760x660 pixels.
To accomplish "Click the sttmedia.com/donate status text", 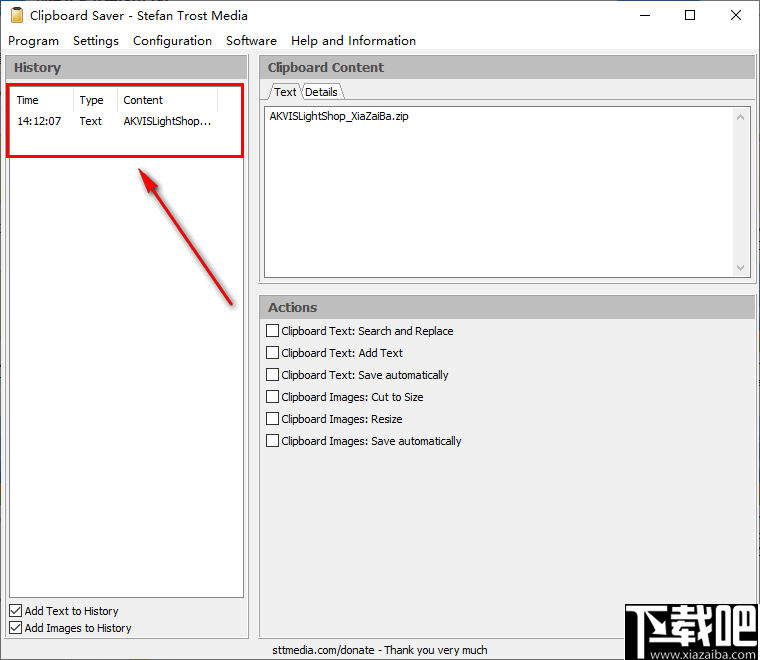I will [380, 650].
